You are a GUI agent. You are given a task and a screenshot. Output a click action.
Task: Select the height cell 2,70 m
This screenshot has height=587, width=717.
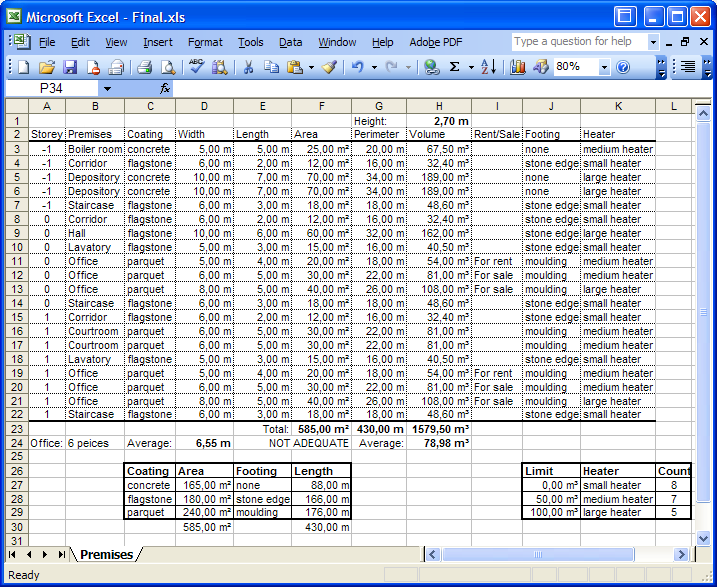point(439,121)
